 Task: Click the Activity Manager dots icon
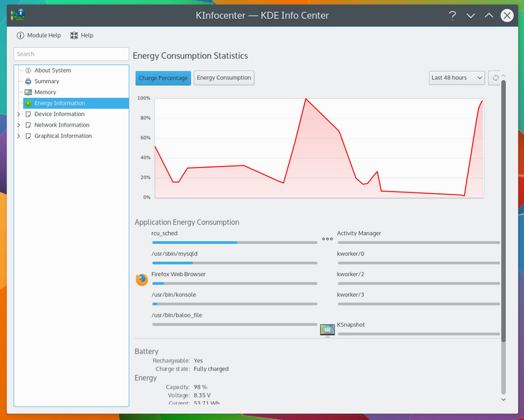pyautogui.click(x=327, y=239)
